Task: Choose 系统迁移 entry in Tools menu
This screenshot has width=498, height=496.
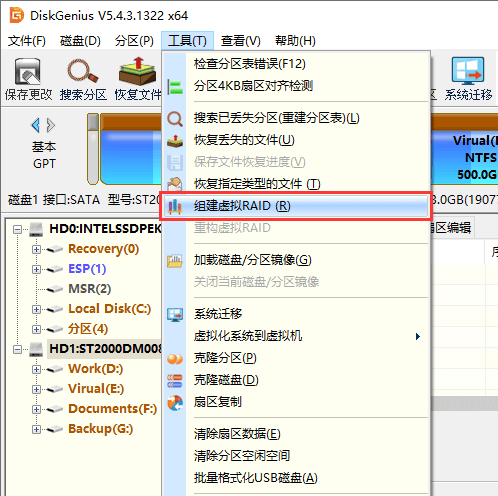Action: (x=295, y=314)
